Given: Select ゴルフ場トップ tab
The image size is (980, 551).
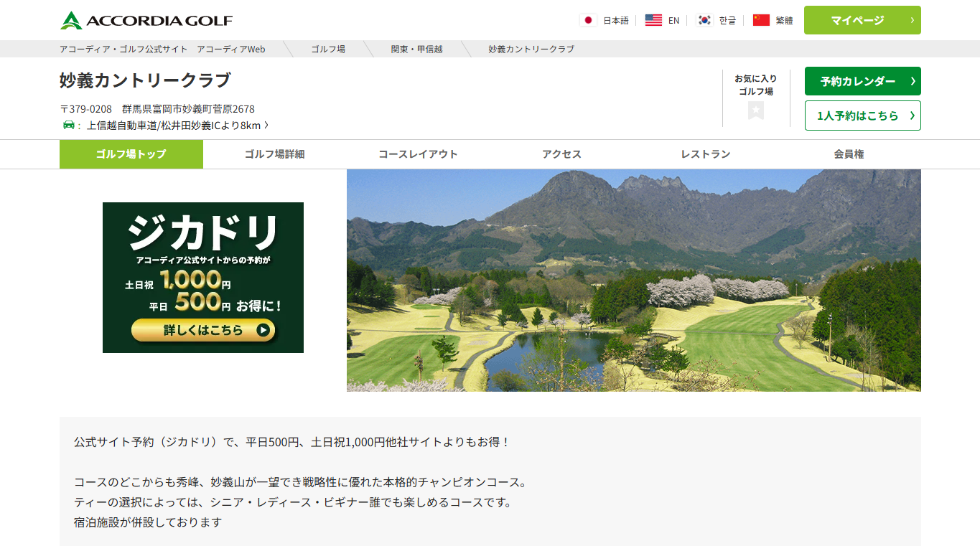Looking at the screenshot, I should 131,154.
